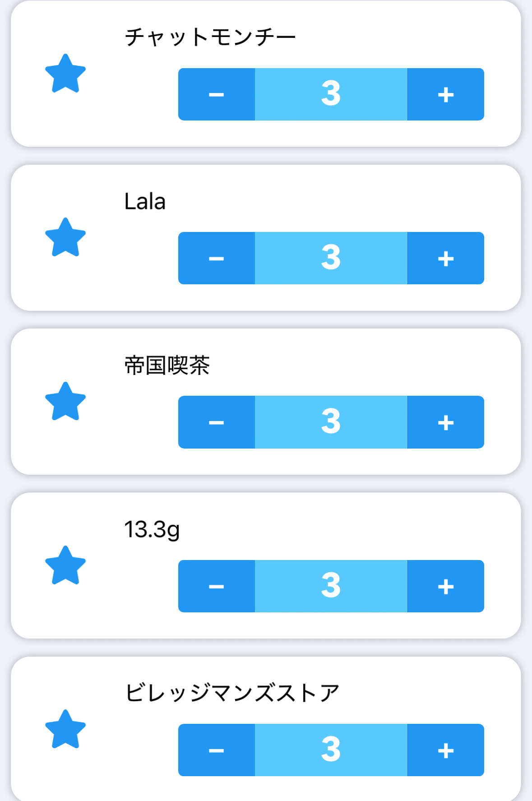Decrease the count for ビレッジマンズストア
This screenshot has width=532, height=801.
point(217,750)
